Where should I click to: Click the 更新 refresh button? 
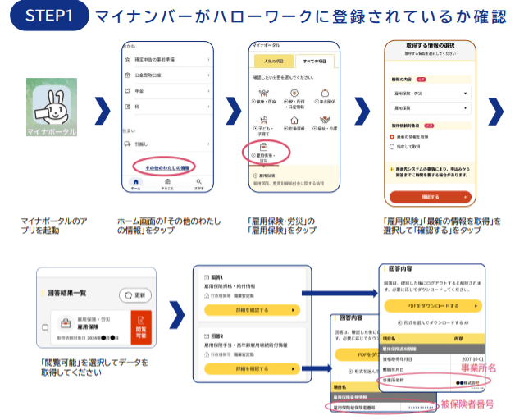(136, 294)
